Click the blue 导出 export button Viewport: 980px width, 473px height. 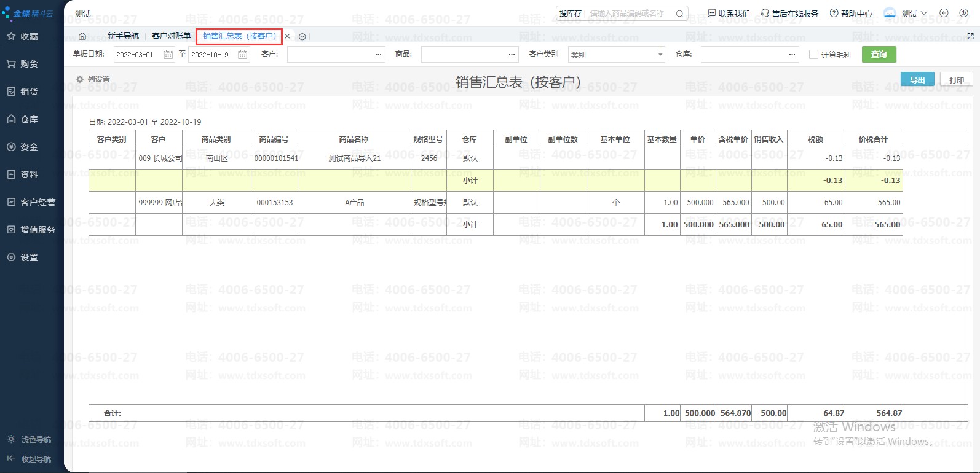coord(917,80)
